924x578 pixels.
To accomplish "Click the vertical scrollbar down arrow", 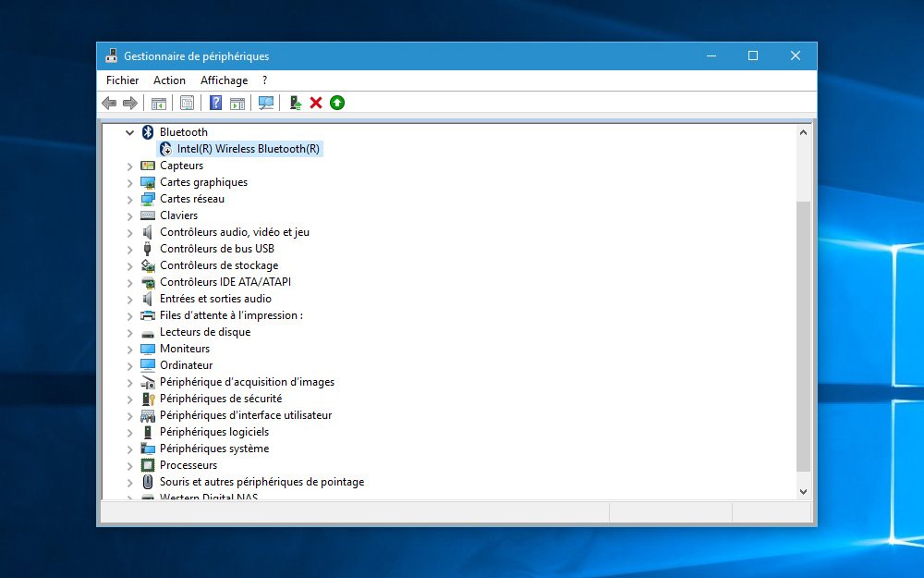I will pyautogui.click(x=803, y=491).
